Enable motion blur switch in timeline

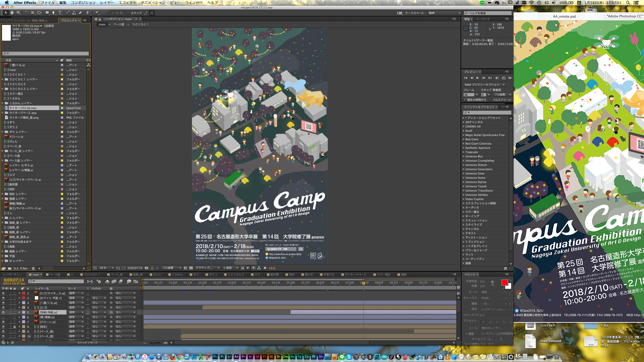[121, 282]
